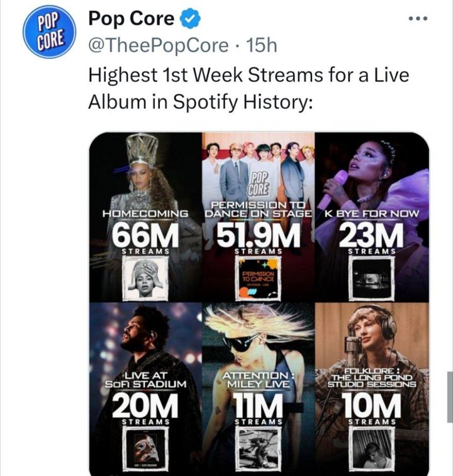Click the SoFi Stadium album cover
This screenshot has width=453, height=476.
[145, 448]
